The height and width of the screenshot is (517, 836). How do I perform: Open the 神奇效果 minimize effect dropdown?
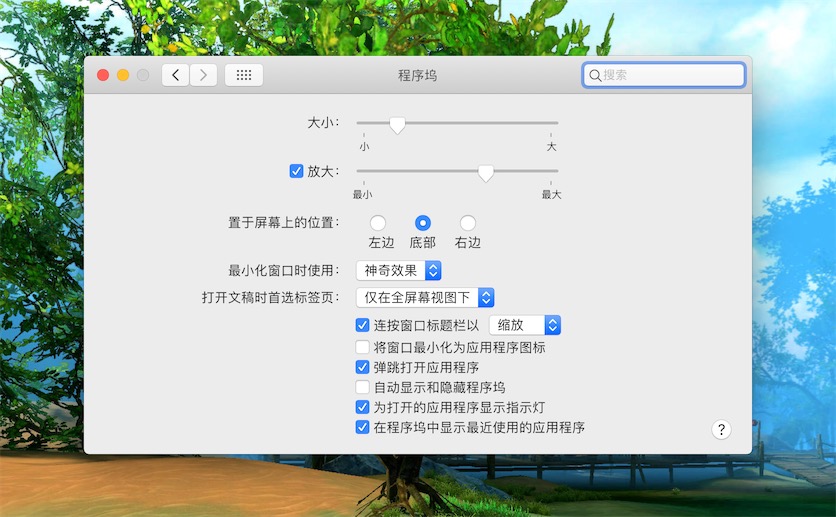coord(398,271)
